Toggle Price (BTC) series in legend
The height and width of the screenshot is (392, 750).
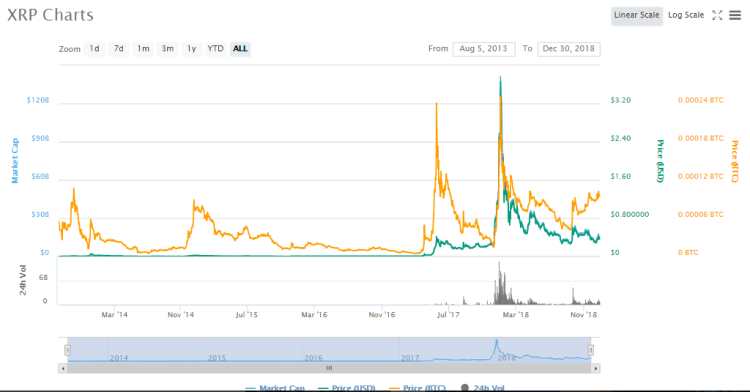coord(418,388)
